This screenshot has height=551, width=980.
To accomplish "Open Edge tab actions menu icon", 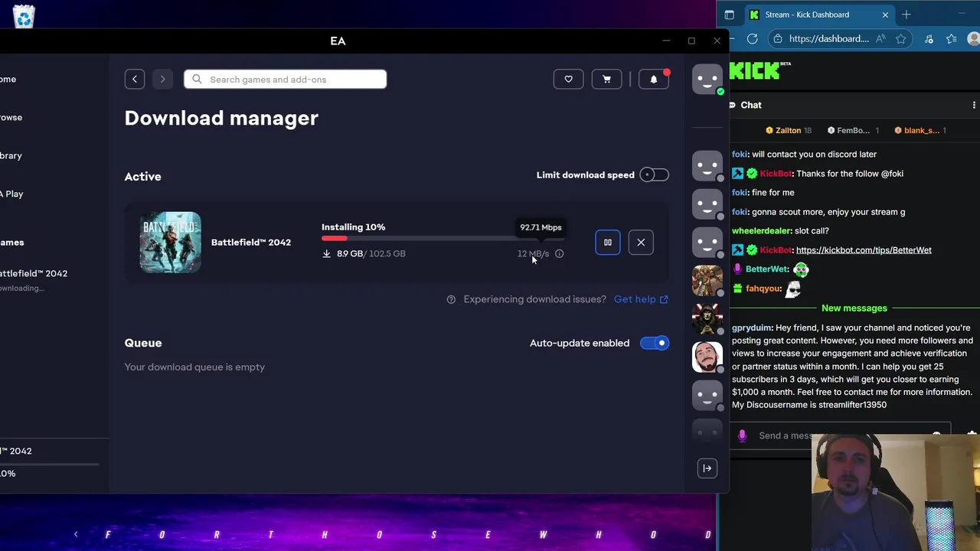I will pos(729,15).
